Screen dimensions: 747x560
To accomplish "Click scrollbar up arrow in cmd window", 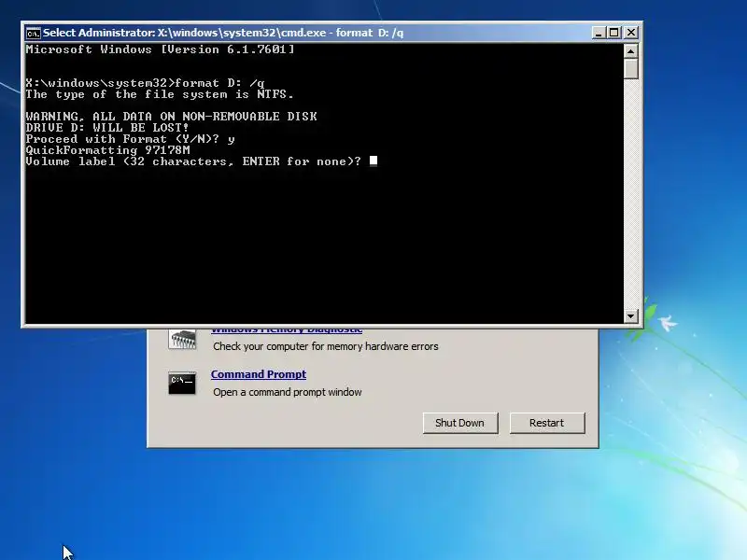I will point(631,51).
